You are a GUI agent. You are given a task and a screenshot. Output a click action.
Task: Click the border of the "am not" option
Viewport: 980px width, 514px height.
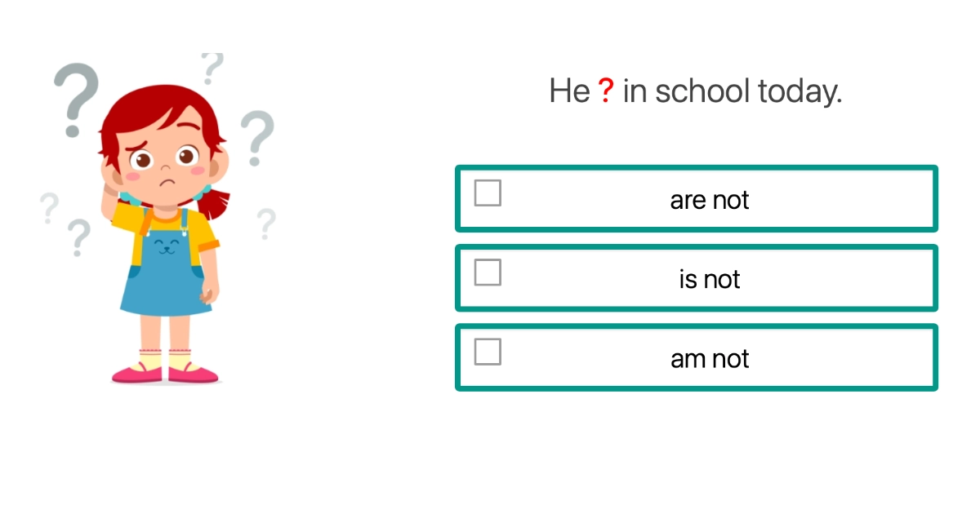[696, 326]
